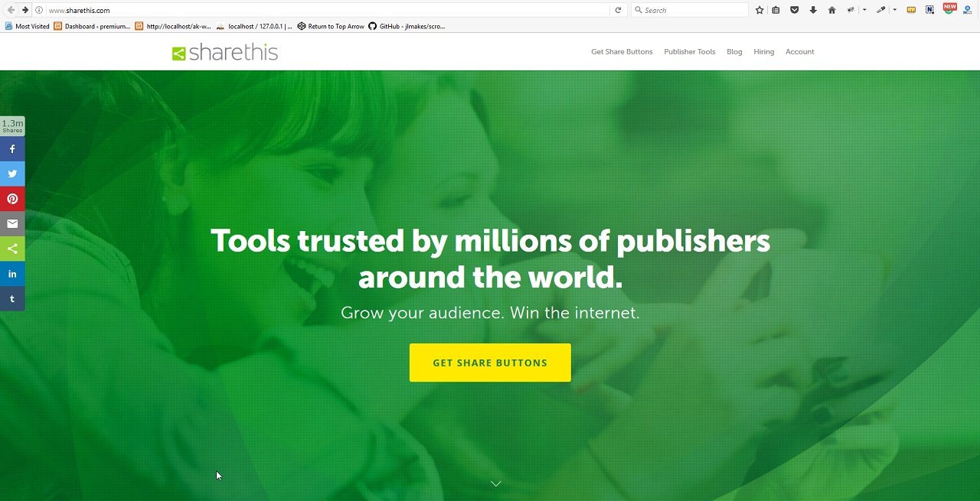This screenshot has height=501, width=980.
Task: Share via the Twitter bird icon
Action: [12, 174]
